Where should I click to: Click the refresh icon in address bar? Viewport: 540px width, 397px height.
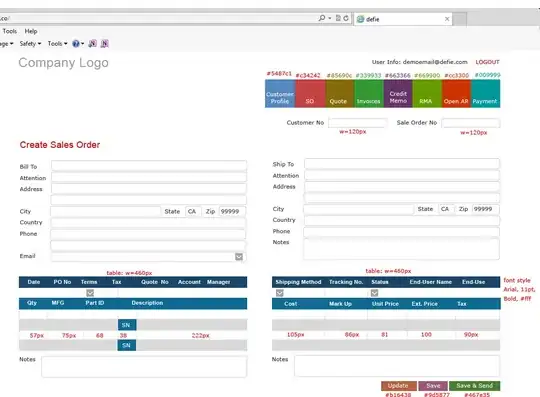pyautogui.click(x=346, y=18)
